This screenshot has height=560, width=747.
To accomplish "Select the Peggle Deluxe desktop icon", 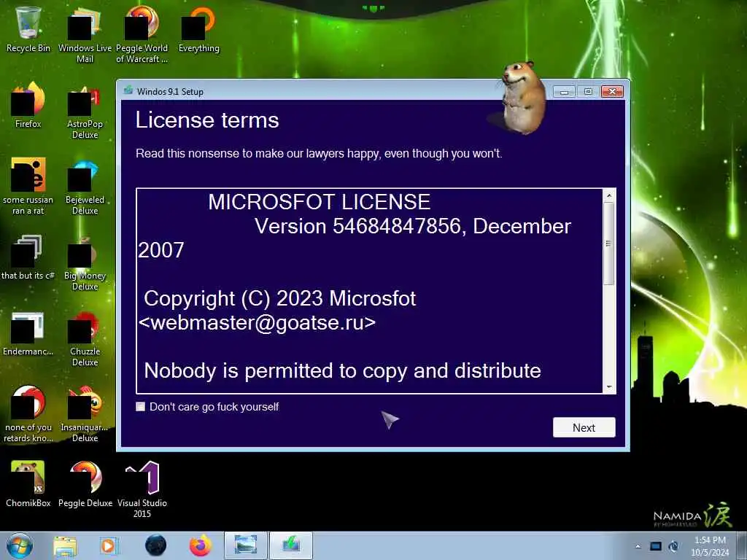I will (x=85, y=483).
